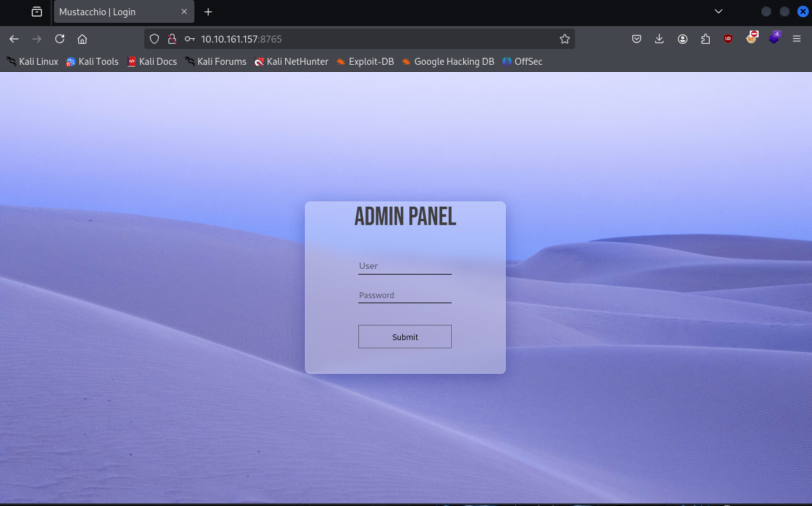Select the Mustacchio | Login tab
Image resolution: width=812 pixels, height=506 pixels.
124,11
